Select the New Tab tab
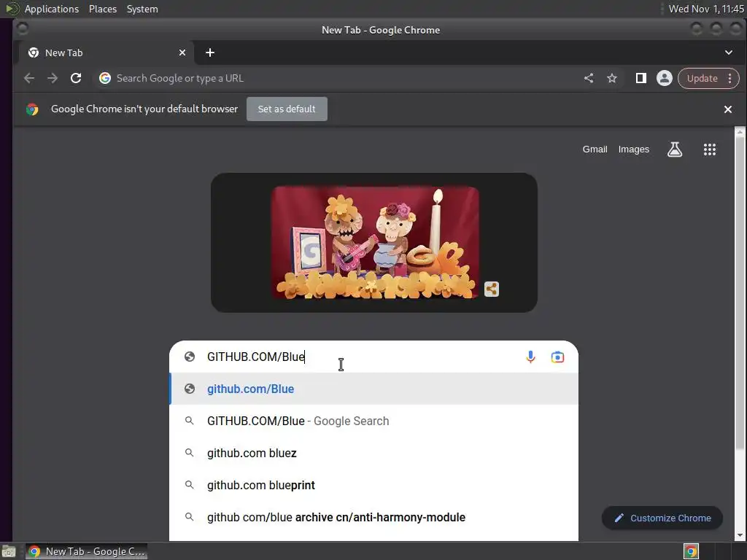Image resolution: width=747 pixels, height=560 pixels. (106, 52)
